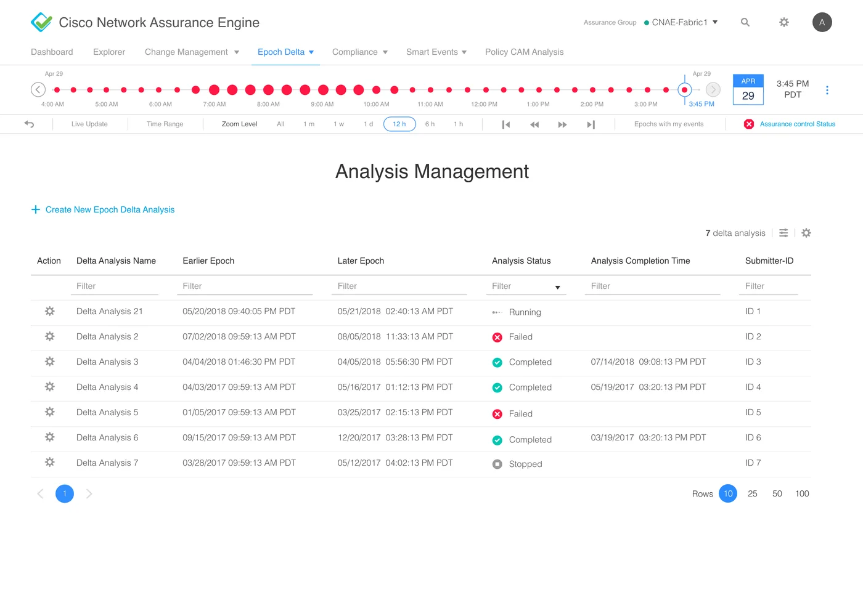Focus the Later Epoch filter field
The width and height of the screenshot is (863, 616).
click(x=399, y=286)
